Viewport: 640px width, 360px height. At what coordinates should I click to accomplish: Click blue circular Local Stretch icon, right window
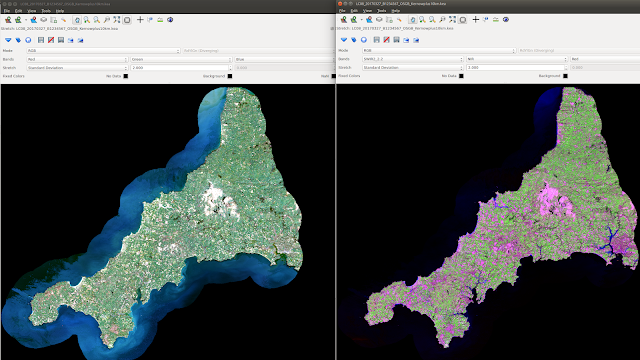pos(364,40)
